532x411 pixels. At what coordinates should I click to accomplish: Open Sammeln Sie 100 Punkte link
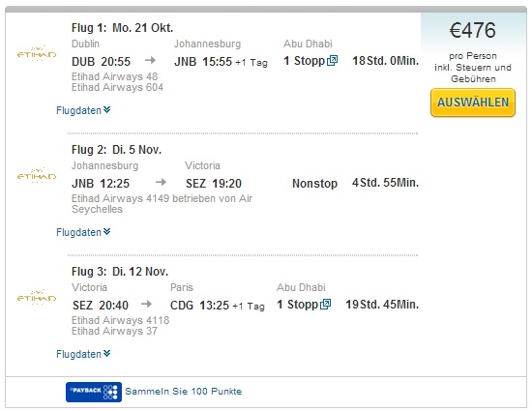click(x=183, y=391)
